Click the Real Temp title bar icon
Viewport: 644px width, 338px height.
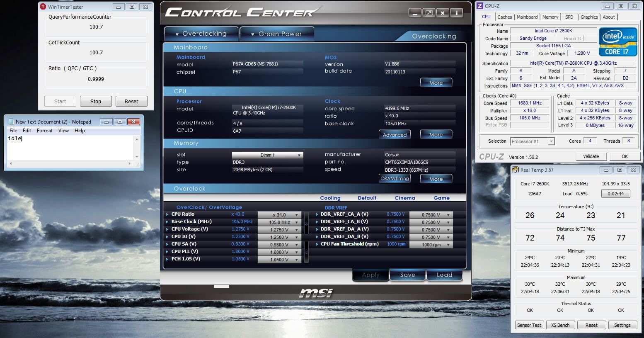516,170
